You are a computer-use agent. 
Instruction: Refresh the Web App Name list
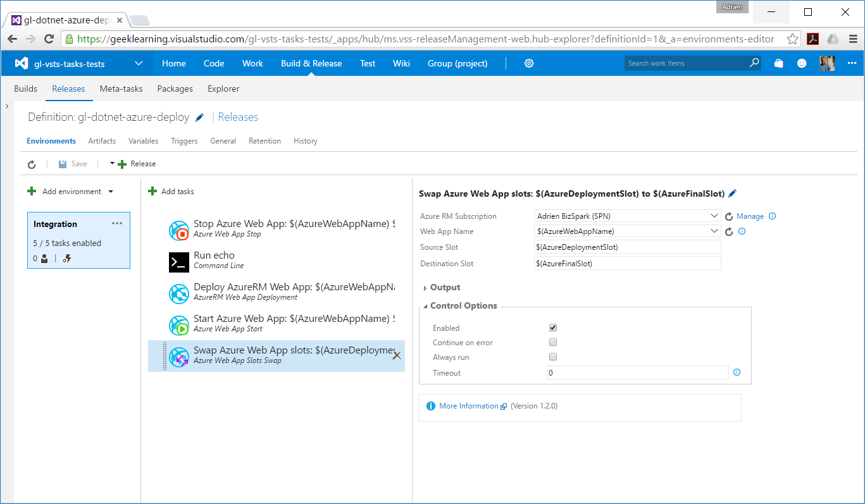729,231
